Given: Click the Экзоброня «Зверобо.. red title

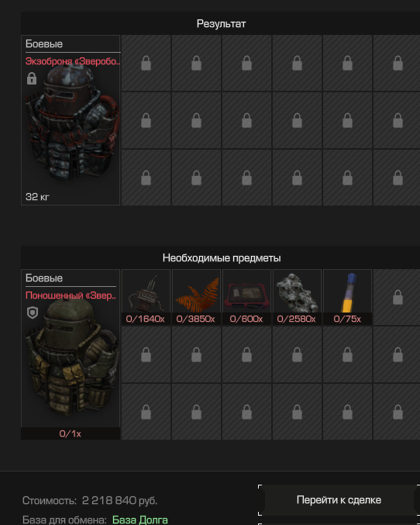Looking at the screenshot, I should point(73,61).
